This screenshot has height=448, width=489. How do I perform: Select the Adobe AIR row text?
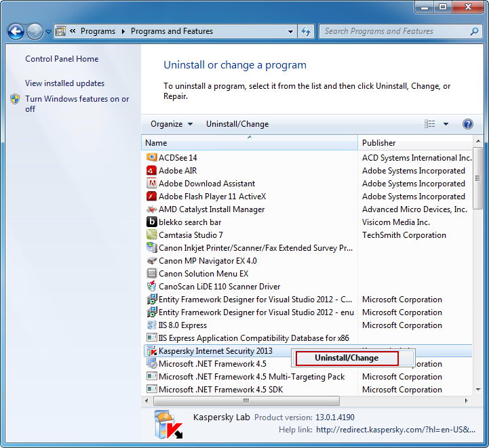click(x=178, y=171)
